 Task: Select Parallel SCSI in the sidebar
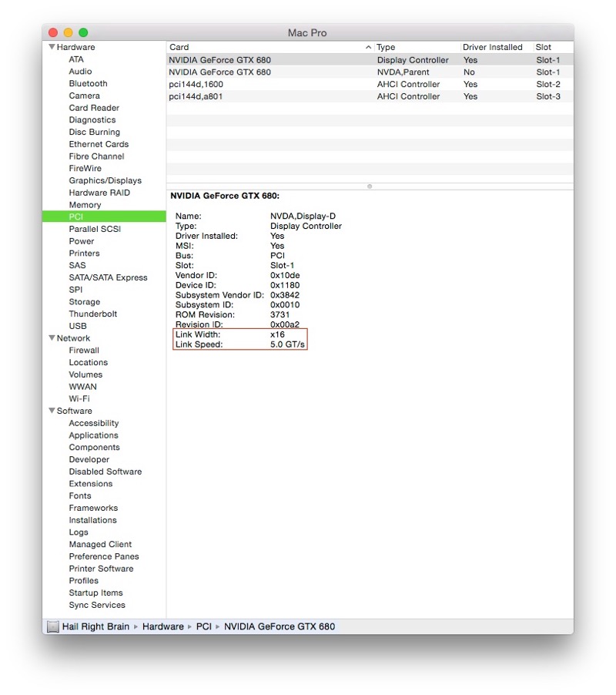(x=95, y=229)
